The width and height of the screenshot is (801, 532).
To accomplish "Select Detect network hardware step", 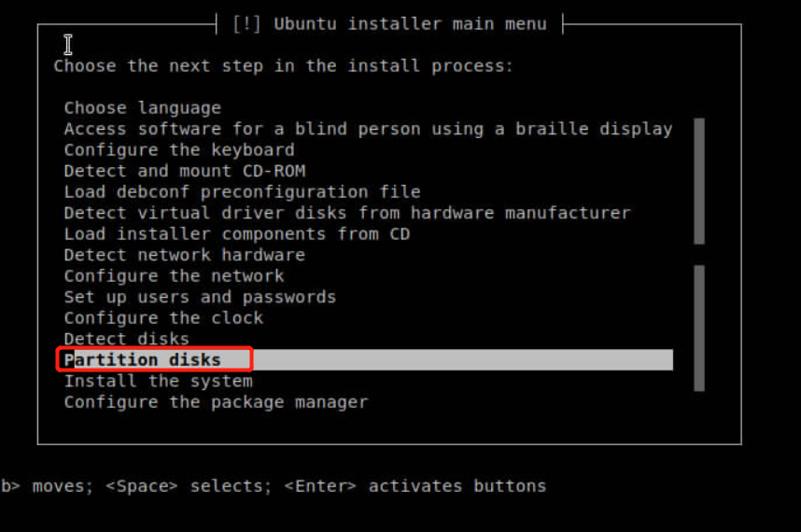I will [x=185, y=255].
